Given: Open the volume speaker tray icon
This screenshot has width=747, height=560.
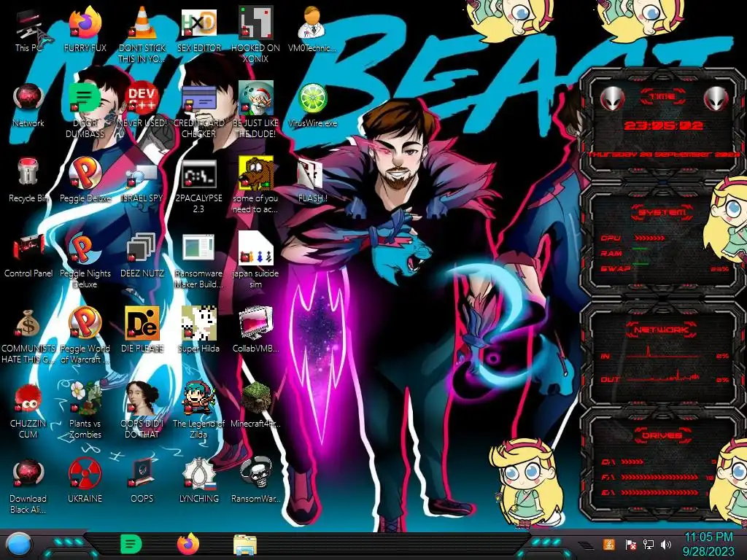Looking at the screenshot, I should point(666,545).
